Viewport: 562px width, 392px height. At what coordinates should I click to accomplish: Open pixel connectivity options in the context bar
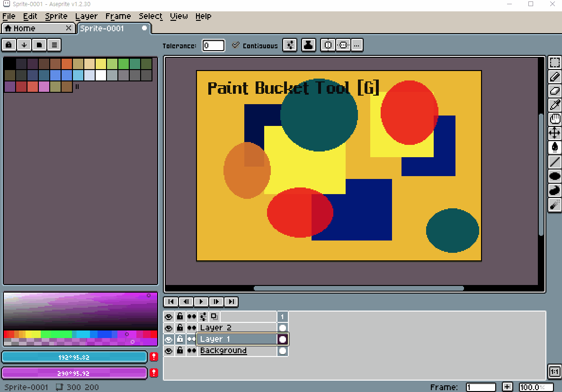pos(290,45)
